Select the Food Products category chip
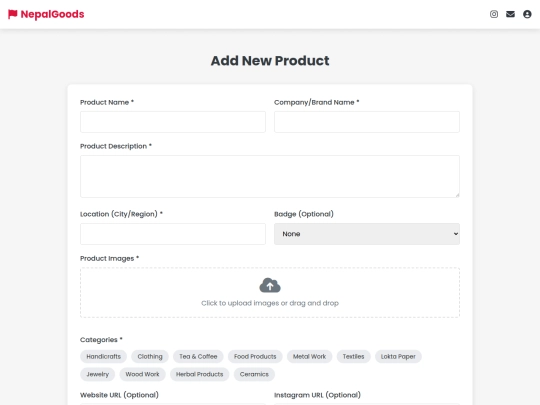Image resolution: width=540 pixels, height=405 pixels. click(255, 356)
